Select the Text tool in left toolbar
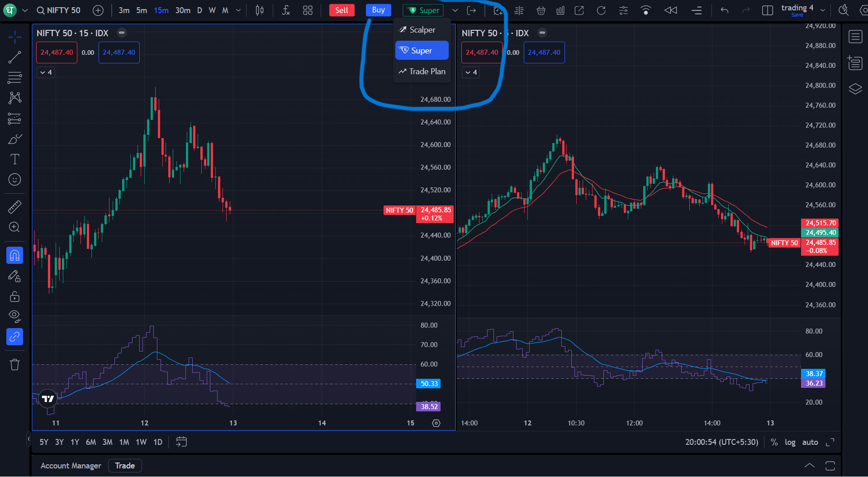This screenshot has height=477, width=868. (x=14, y=159)
